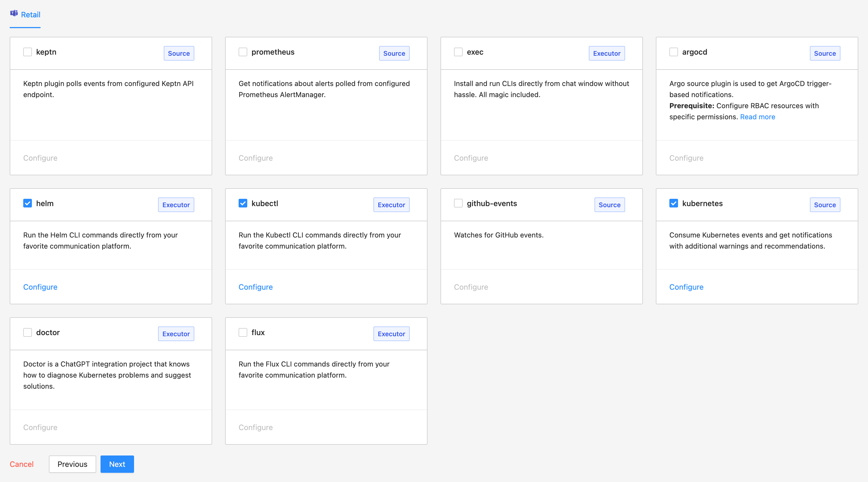Uncheck the kubectl plugin checkbox
868x482 pixels.
(x=243, y=203)
